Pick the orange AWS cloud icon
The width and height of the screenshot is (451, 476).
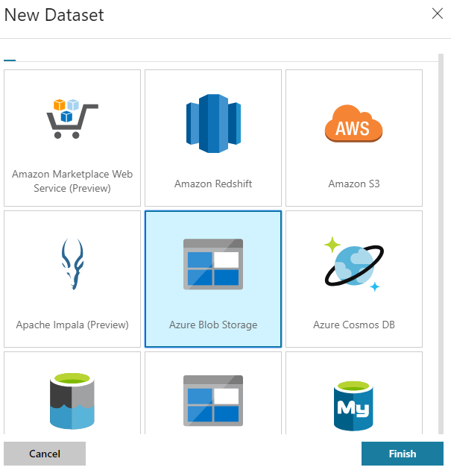coord(353,123)
